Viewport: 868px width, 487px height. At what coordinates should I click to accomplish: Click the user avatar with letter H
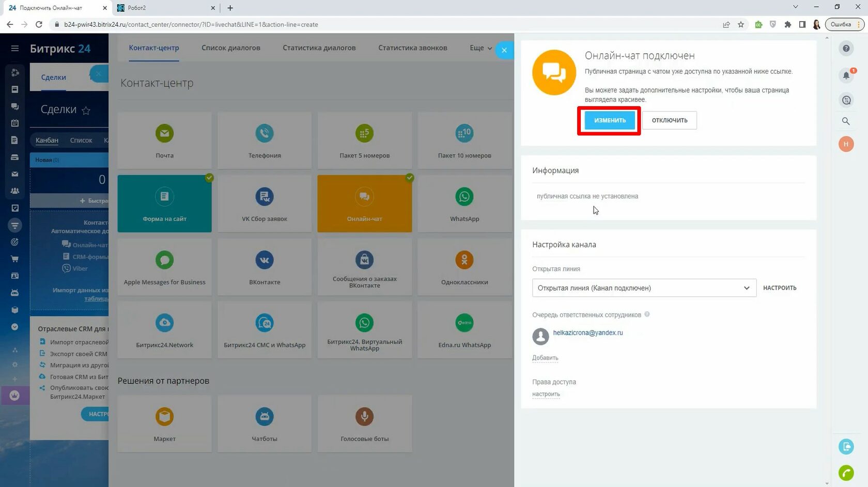tap(846, 144)
